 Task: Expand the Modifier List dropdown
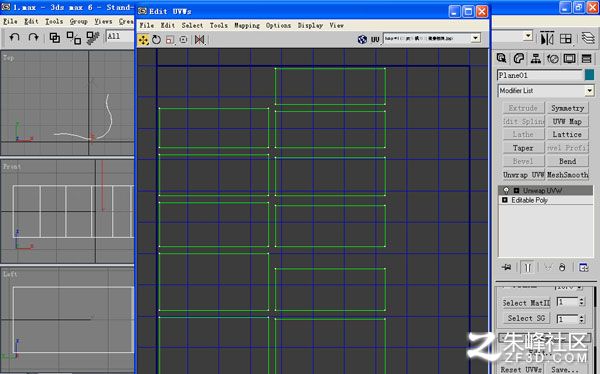click(546, 91)
